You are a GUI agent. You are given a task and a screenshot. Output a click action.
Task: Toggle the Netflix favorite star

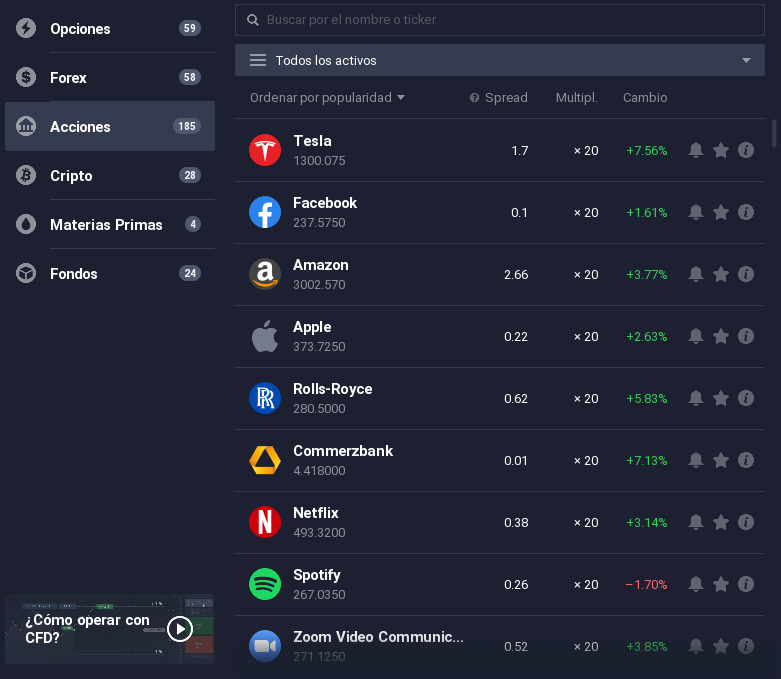pos(721,522)
